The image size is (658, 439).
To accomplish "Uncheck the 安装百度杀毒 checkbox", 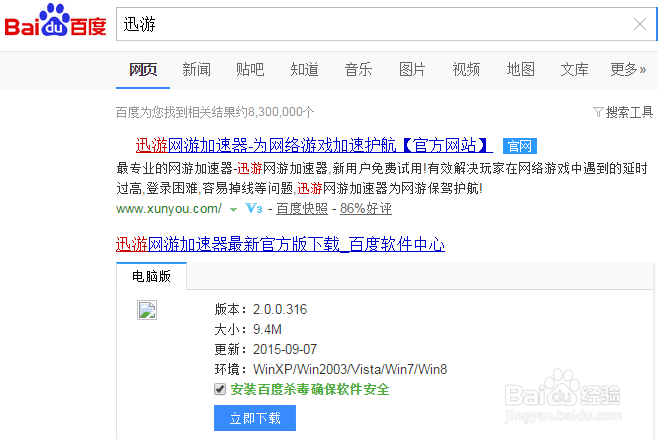I will [x=220, y=389].
